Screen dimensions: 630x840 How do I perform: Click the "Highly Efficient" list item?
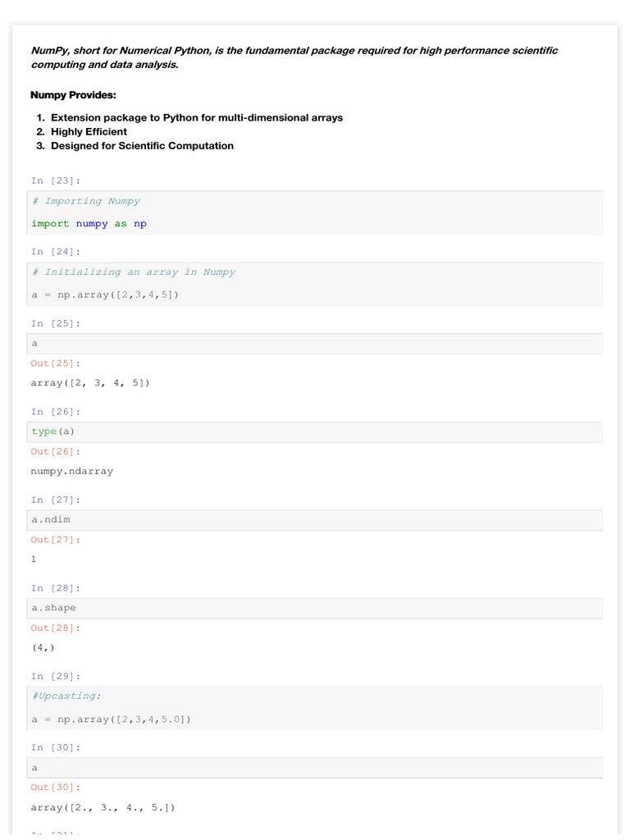click(89, 131)
